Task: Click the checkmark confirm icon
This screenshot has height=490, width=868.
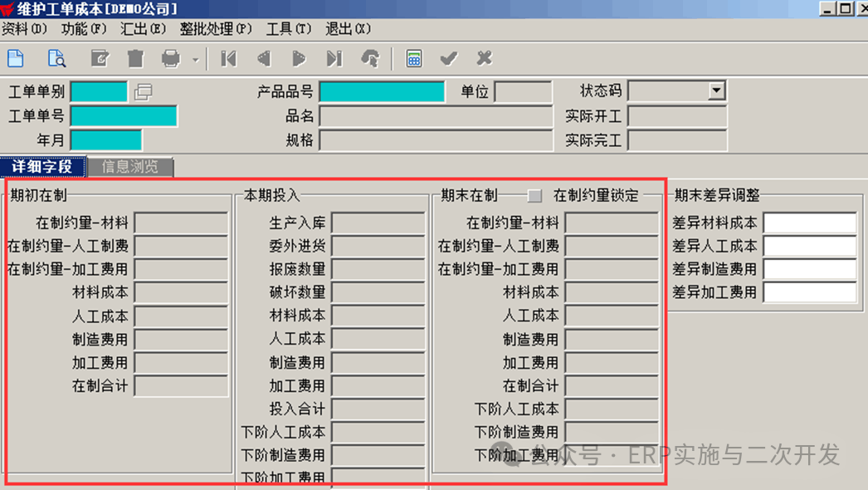Action: [x=449, y=58]
